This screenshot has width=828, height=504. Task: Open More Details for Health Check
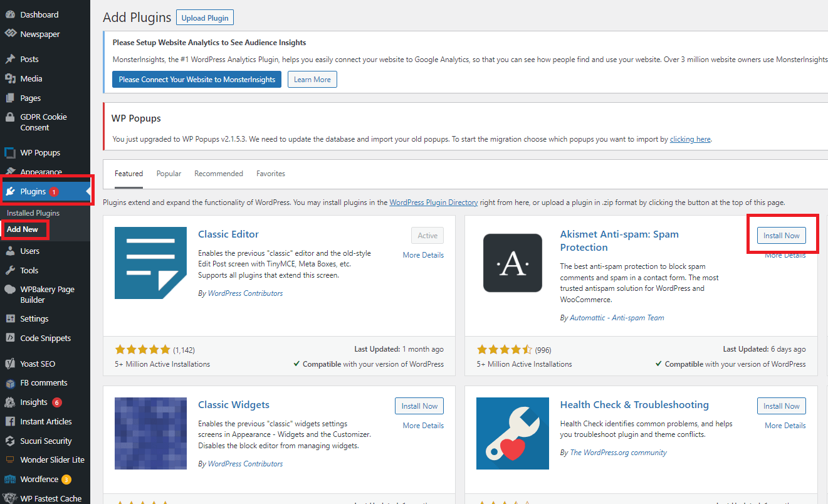(785, 426)
